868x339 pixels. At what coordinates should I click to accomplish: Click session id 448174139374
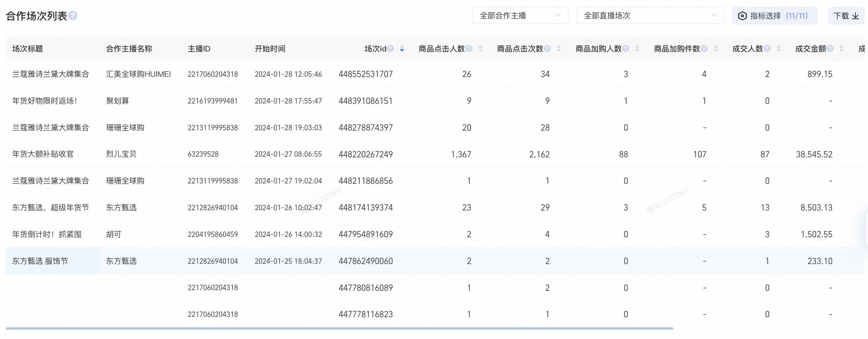pos(366,208)
